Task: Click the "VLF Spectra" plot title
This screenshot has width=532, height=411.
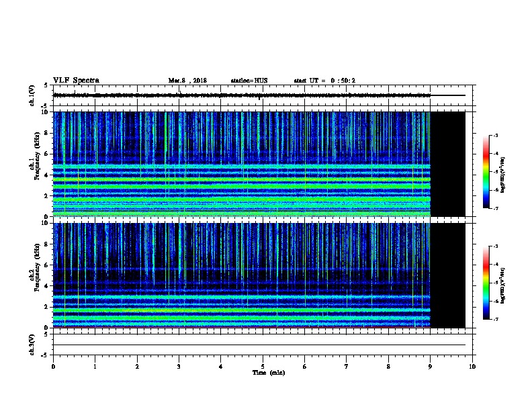Action: (x=76, y=81)
